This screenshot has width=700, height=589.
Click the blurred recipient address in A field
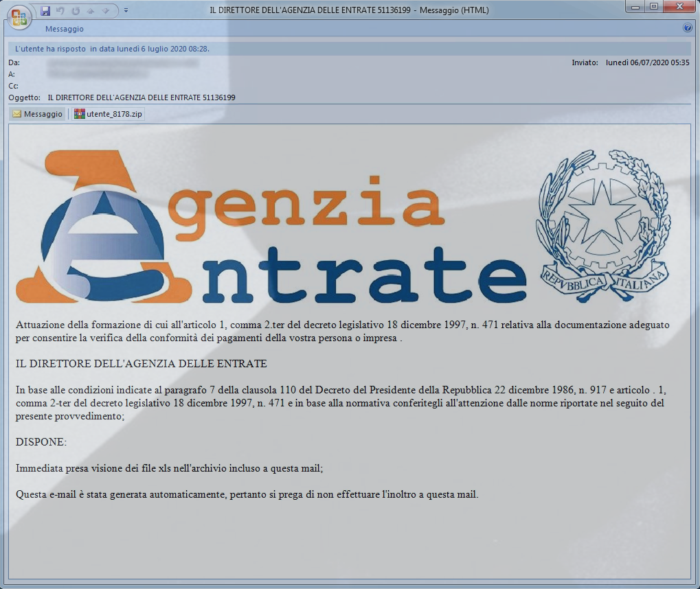(96, 74)
